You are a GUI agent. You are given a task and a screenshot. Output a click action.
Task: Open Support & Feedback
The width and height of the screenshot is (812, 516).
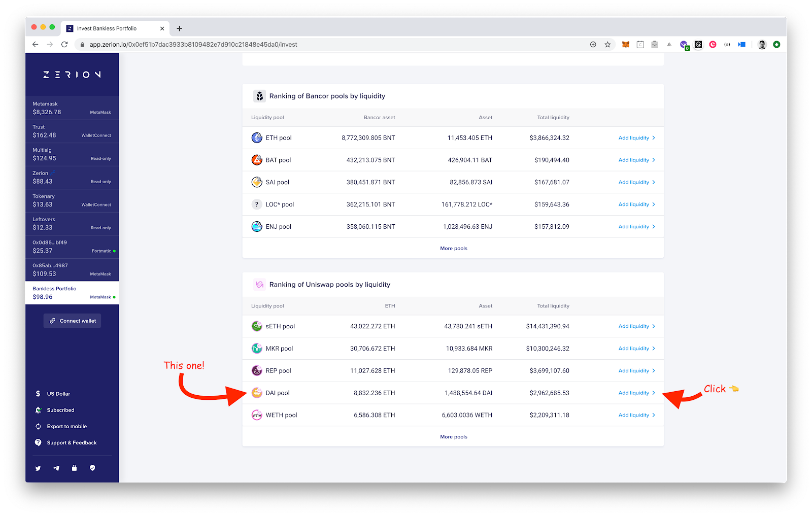pyautogui.click(x=65, y=442)
